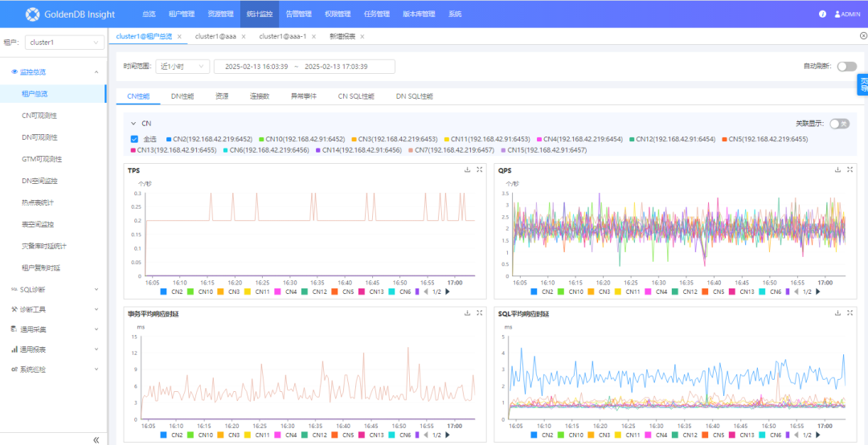Image resolution: width=868 pixels, height=445 pixels.
Task: Toggle series CN11(192.168.42.91:6453) in CN list
Action: [486, 139]
